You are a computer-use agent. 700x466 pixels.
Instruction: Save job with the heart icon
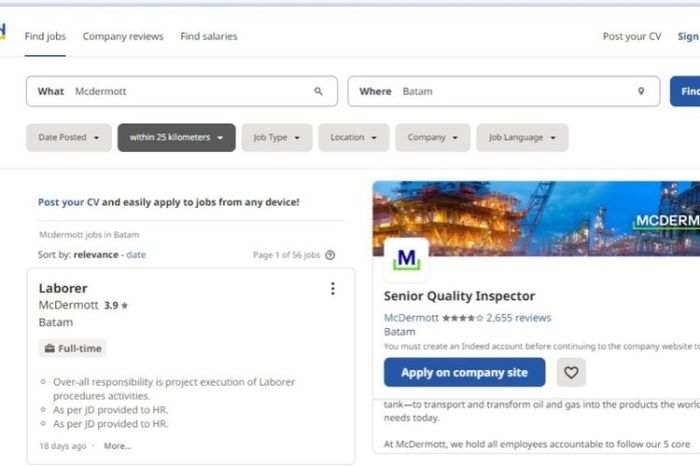571,372
